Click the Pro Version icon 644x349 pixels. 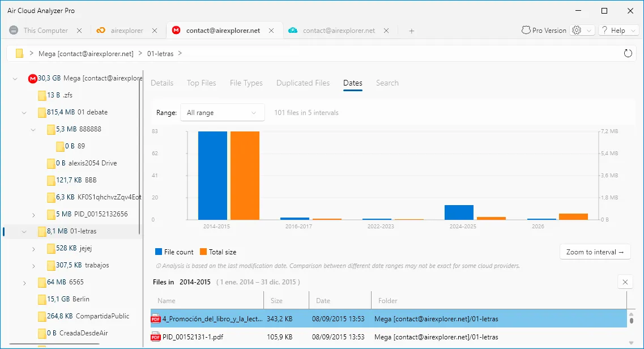pyautogui.click(x=526, y=31)
